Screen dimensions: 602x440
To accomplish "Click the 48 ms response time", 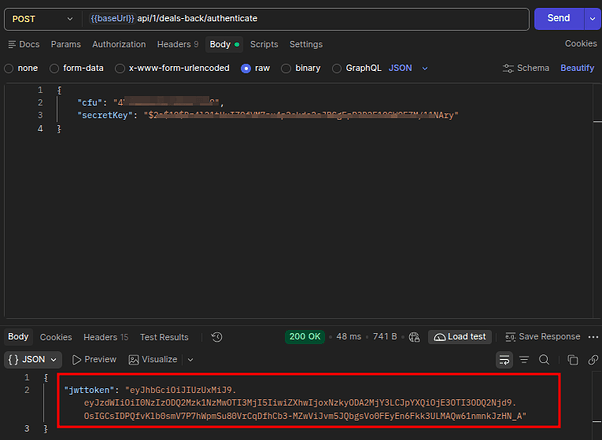I will pyautogui.click(x=349, y=337).
